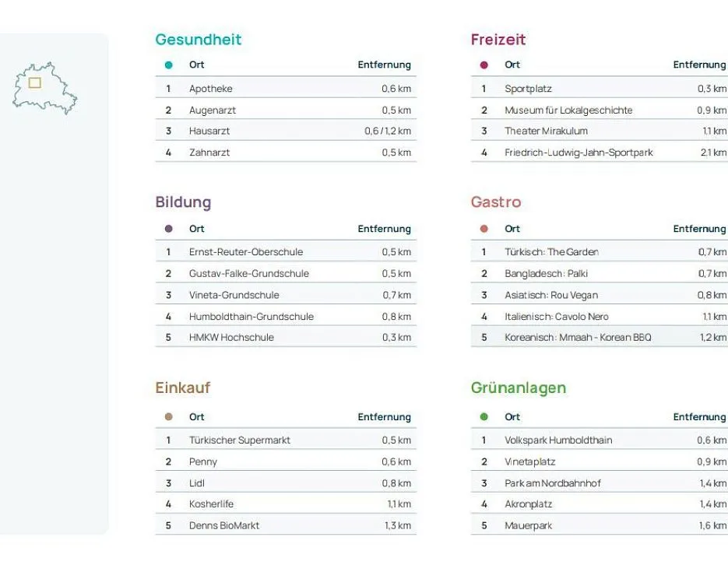Click the magenta dot in Freizeit header
This screenshot has height=572, width=728.
click(484, 65)
